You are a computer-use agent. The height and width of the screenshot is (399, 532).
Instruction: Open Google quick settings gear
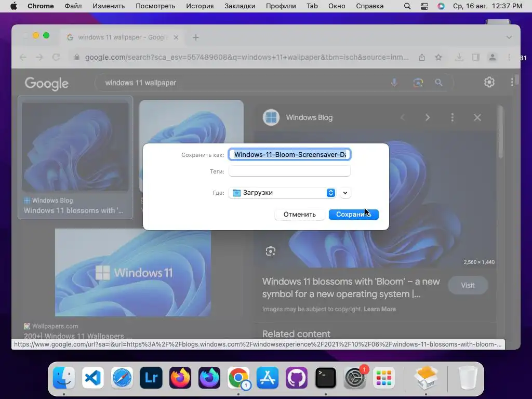click(489, 82)
